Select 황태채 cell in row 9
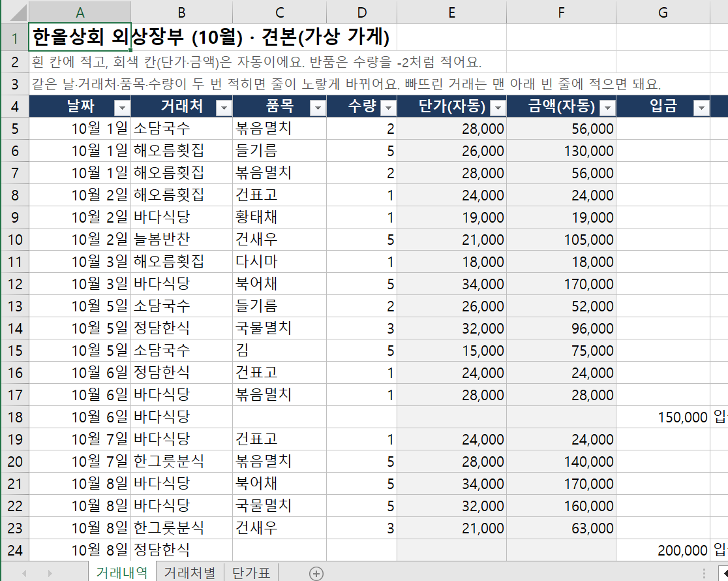The image size is (728, 581). [x=279, y=217]
